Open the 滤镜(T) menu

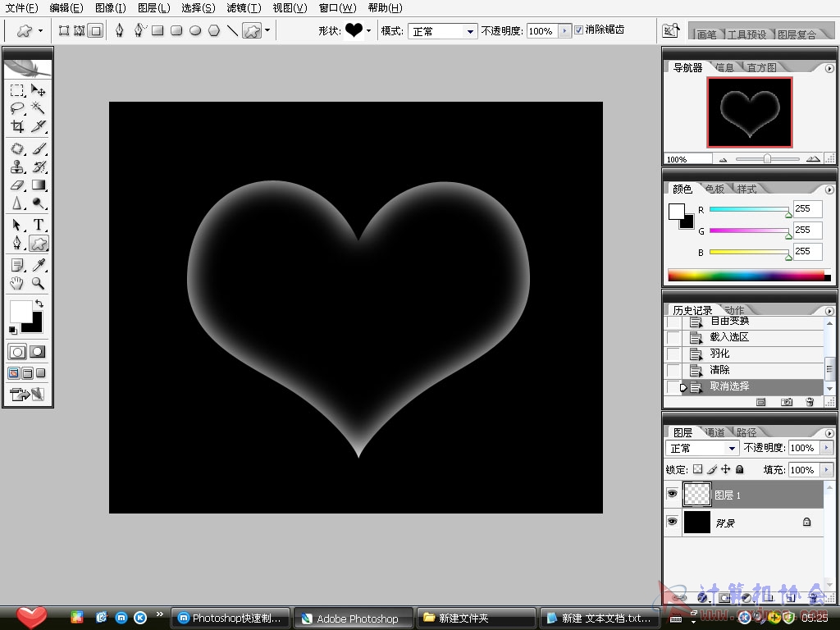click(244, 8)
